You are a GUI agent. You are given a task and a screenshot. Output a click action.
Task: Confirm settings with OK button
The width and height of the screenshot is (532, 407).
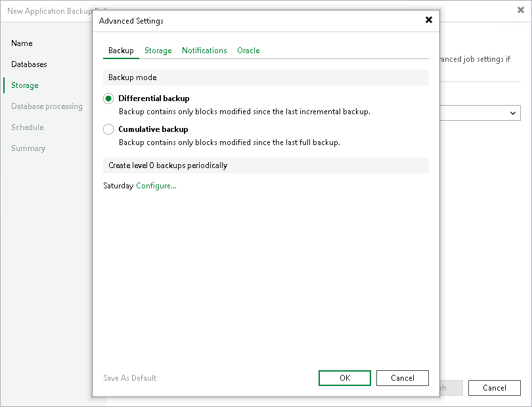click(x=344, y=378)
